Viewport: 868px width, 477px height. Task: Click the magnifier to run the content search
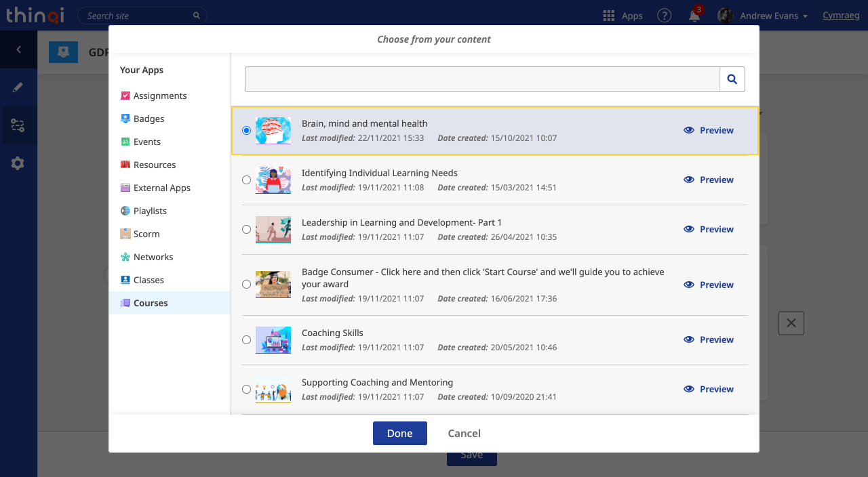pos(732,79)
